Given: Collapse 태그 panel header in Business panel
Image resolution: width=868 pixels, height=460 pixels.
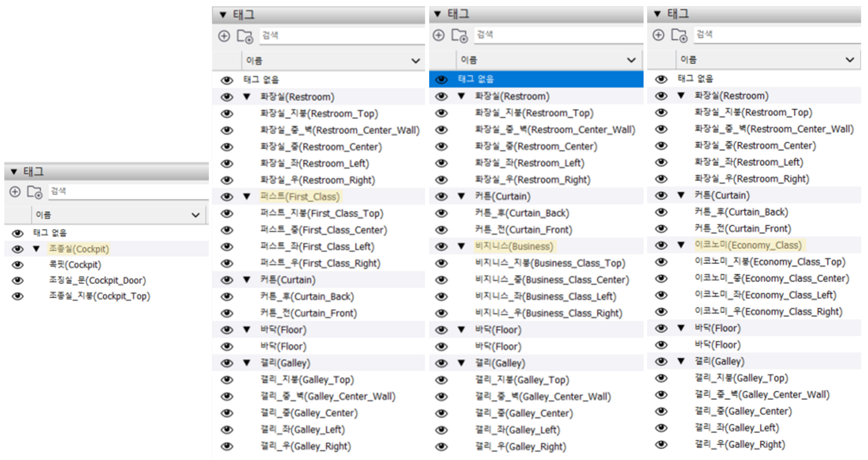Looking at the screenshot, I should click(x=437, y=14).
